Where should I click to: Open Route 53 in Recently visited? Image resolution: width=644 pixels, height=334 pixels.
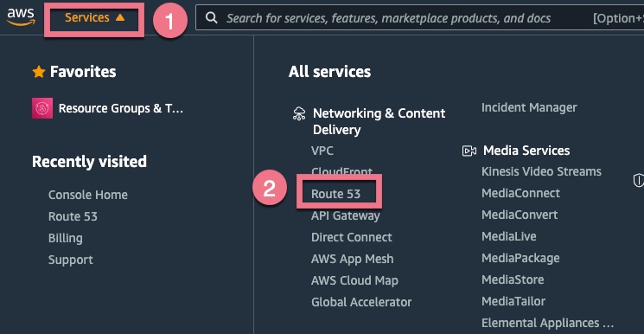(x=73, y=216)
